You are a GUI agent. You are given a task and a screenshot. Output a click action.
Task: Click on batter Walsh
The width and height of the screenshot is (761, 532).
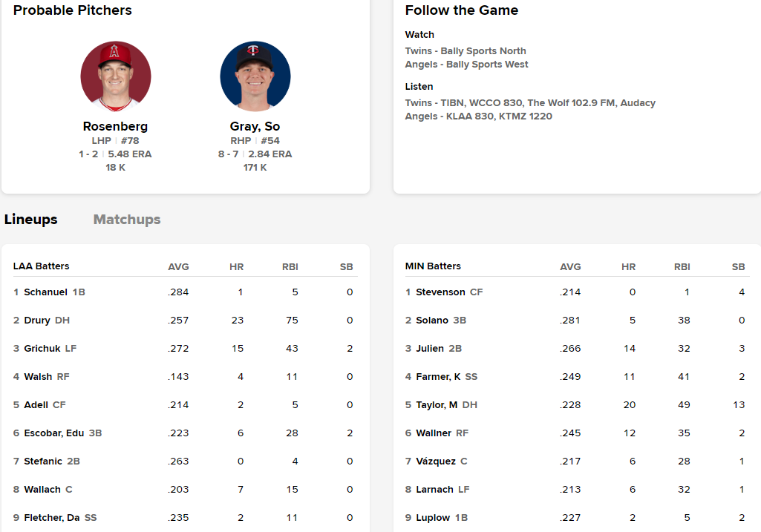[x=38, y=377]
